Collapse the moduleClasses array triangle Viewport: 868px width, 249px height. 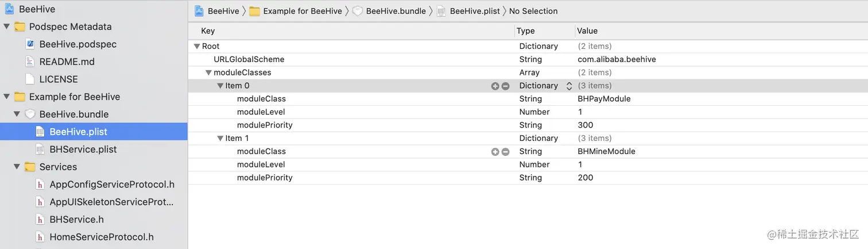click(208, 72)
